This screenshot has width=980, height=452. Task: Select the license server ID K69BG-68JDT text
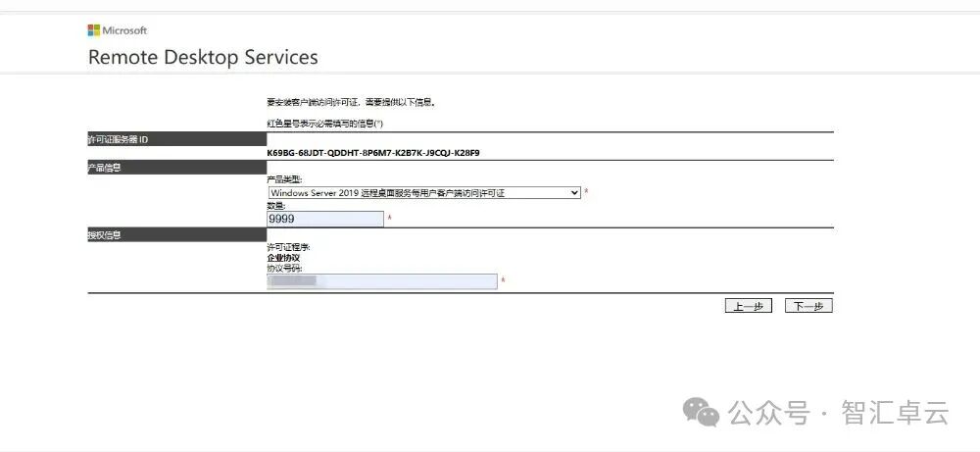373,153
